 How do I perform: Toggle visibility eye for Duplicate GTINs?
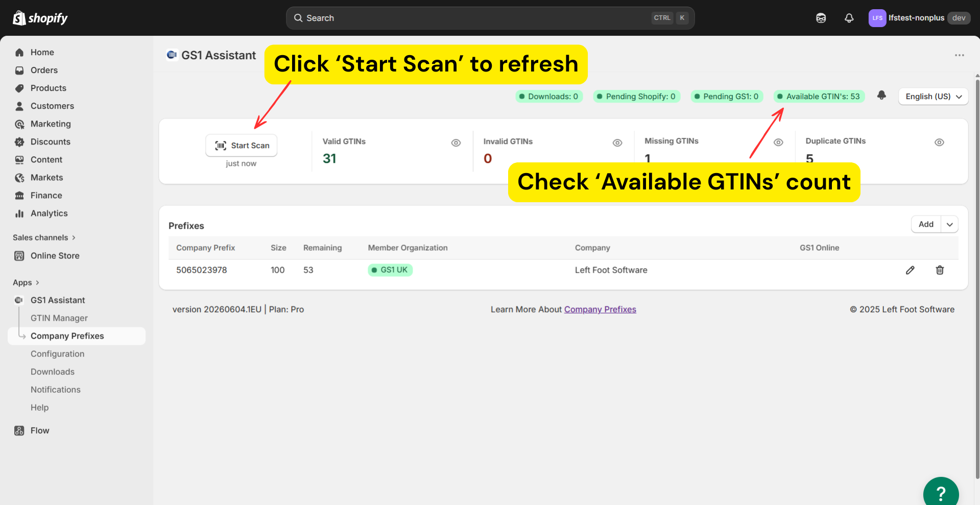click(x=939, y=142)
